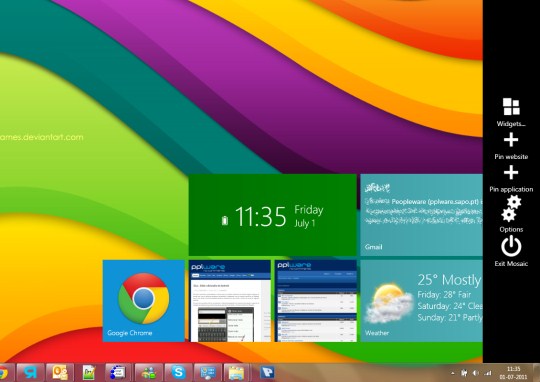Image resolution: width=540 pixels, height=382 pixels.
Task: Open the Gmail tile
Action: (421, 215)
